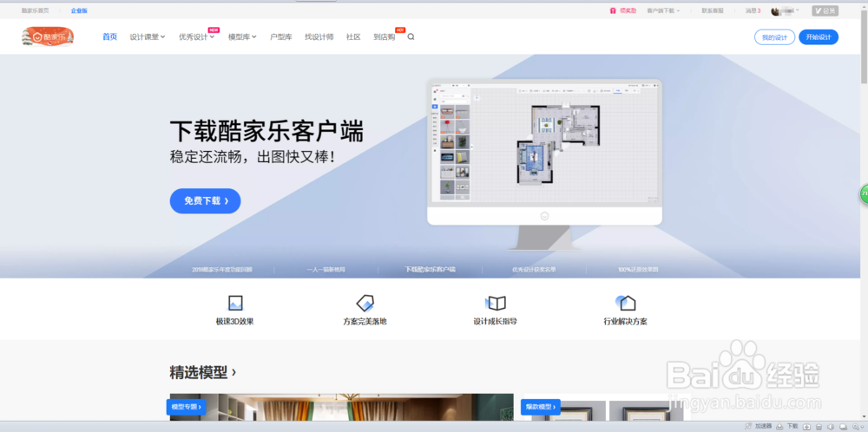Viewport: 868px width, 432px height.
Task: Expand the 优秀设计 dropdown menu
Action: coord(196,37)
